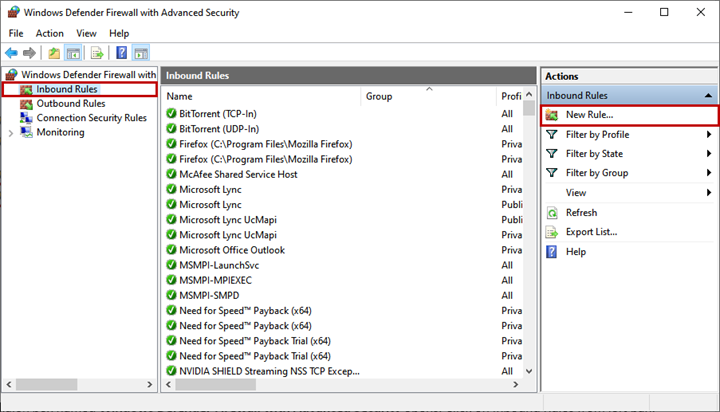Sort rules by the Name column header

click(x=262, y=96)
